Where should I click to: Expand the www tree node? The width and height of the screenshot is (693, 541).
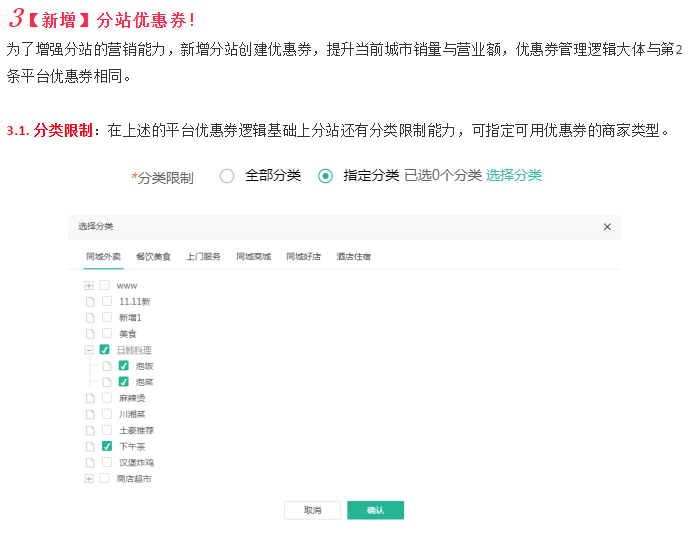pyautogui.click(x=89, y=285)
